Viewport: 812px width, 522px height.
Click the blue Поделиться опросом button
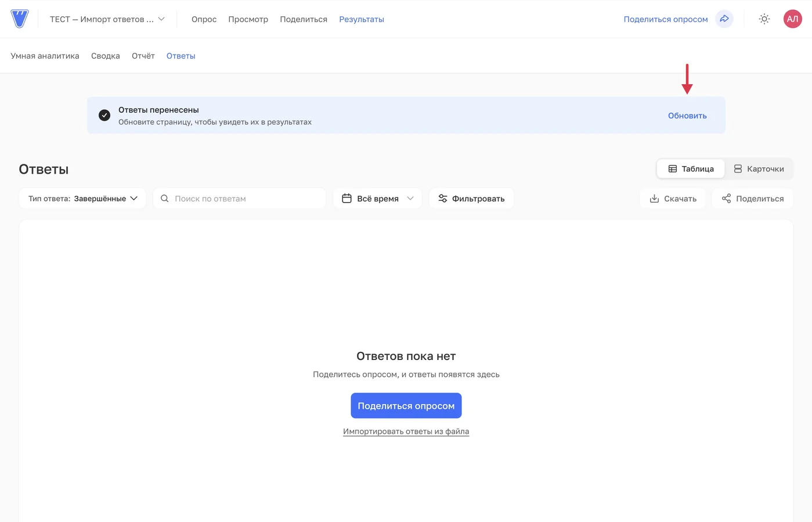click(406, 406)
